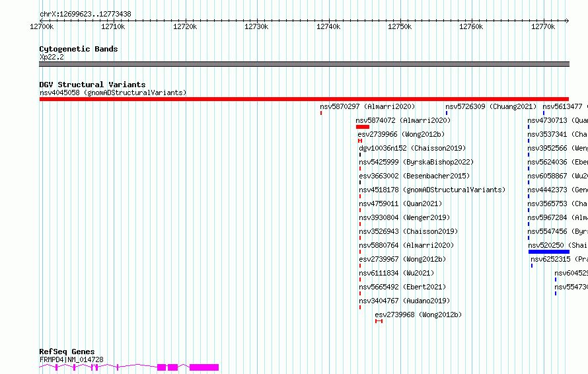Click nsv3404767 (Audano2019) label
The width and height of the screenshot is (588, 374).
coord(404,301)
